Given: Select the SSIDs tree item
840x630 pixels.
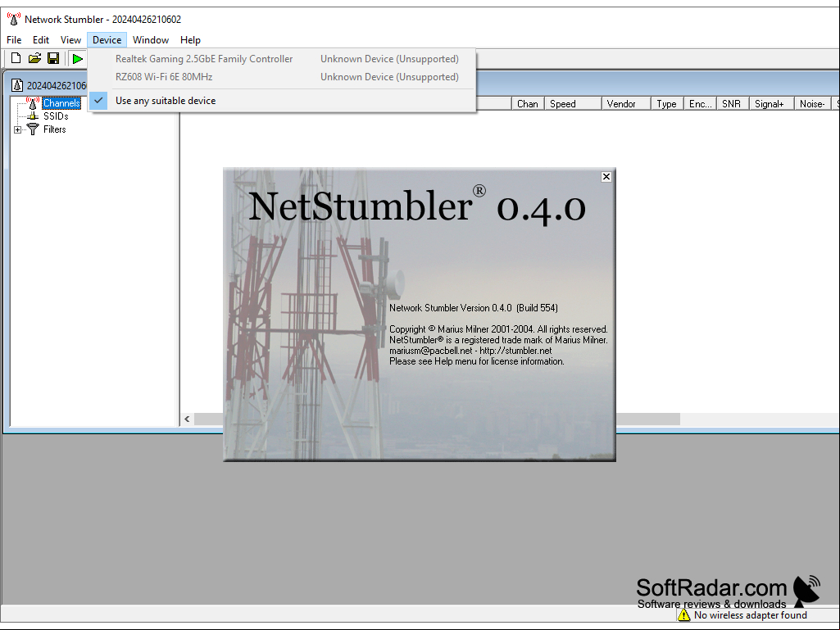Looking at the screenshot, I should pyautogui.click(x=56, y=116).
